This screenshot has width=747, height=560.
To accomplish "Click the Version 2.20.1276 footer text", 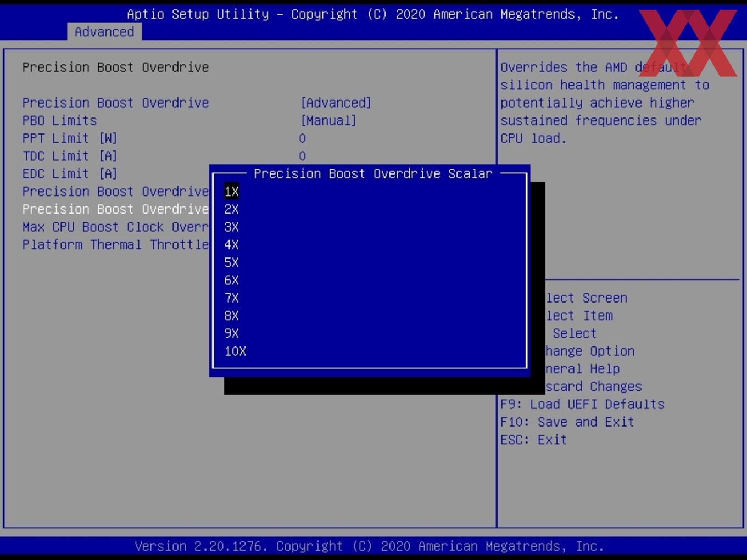I will tap(369, 546).
